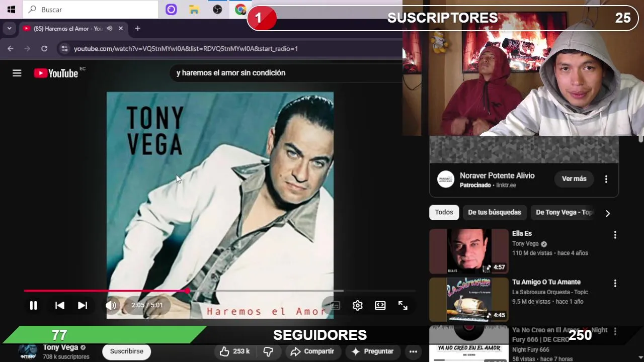Pause the video playback
644x362 pixels.
pos(33,305)
